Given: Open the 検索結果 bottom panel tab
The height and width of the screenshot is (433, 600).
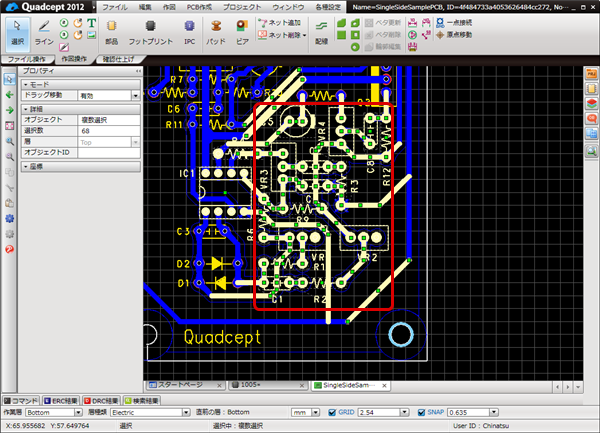Looking at the screenshot, I should tap(142, 400).
